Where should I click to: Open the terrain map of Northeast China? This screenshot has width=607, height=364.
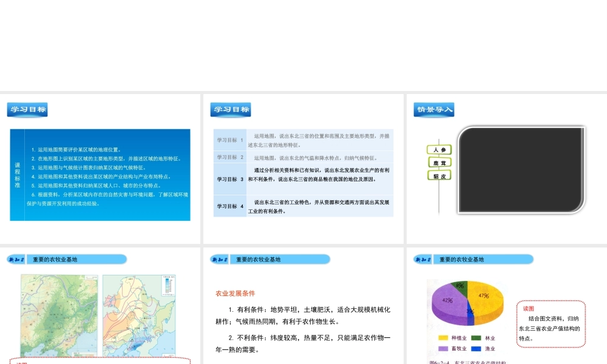[x=58, y=315]
